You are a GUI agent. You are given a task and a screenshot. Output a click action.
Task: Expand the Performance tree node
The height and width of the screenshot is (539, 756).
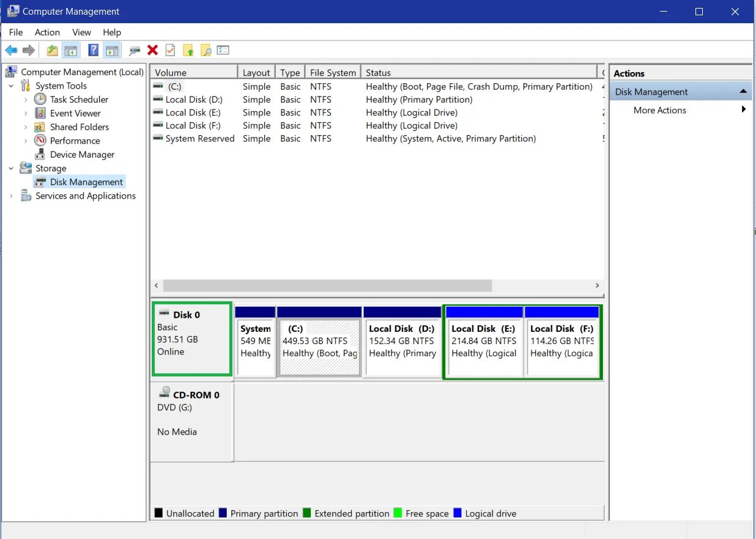26,141
